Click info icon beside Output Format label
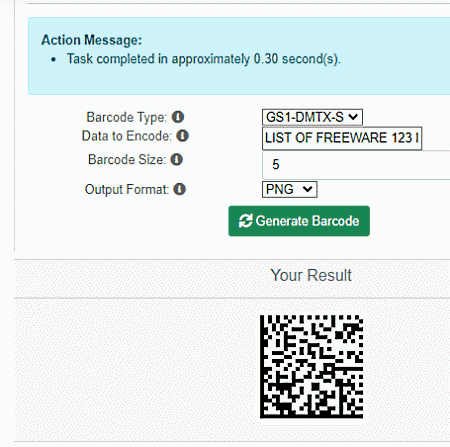450x447 pixels. (x=179, y=189)
